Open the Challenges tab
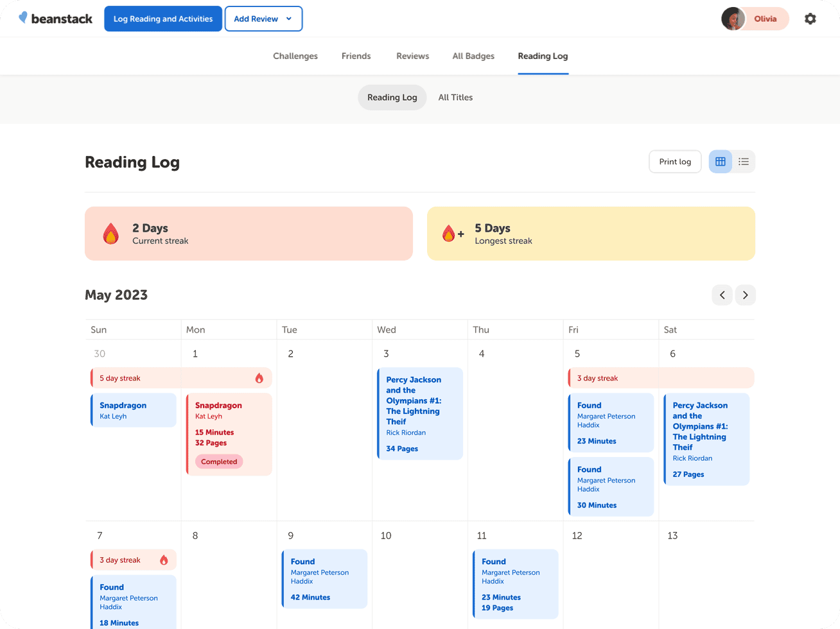Image resolution: width=840 pixels, height=629 pixels. (295, 56)
